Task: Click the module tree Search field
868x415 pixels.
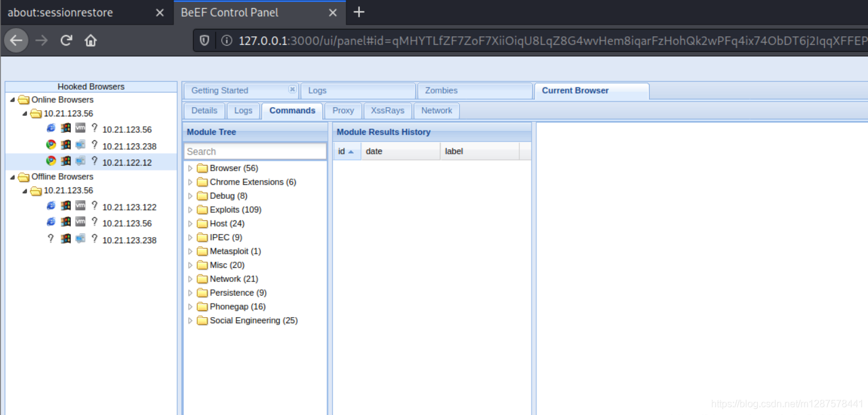Action: [255, 151]
